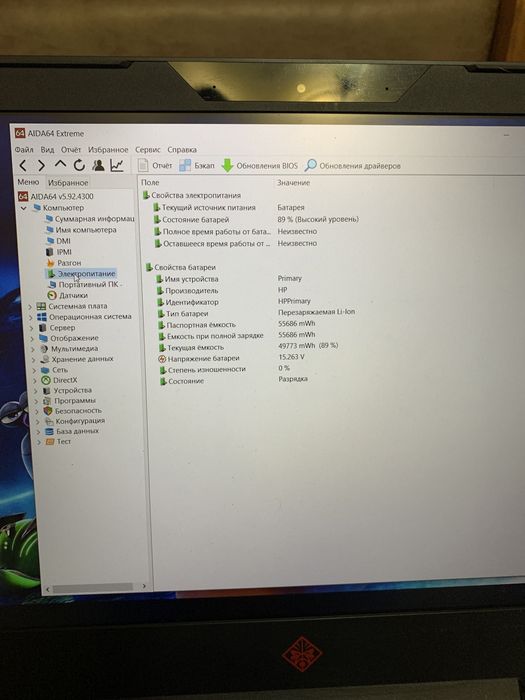
Task: Open the graph chart toolbar icon
Action: coord(117,165)
